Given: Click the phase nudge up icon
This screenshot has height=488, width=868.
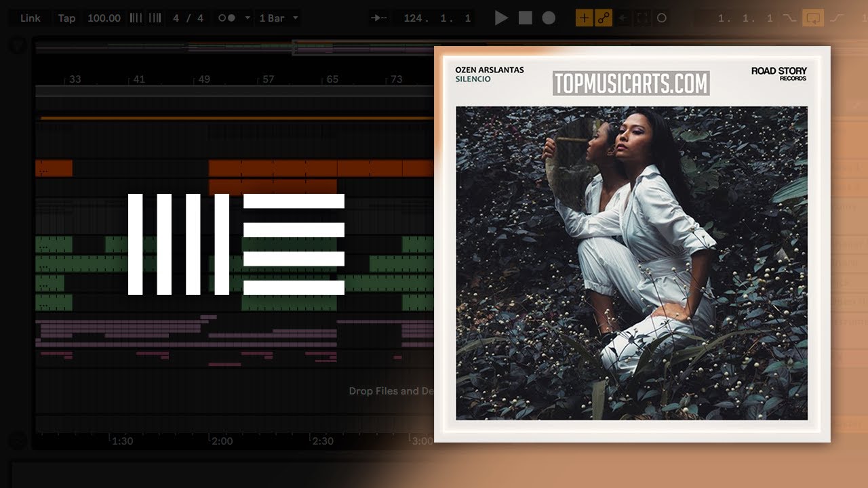Looking at the screenshot, I should point(155,18).
